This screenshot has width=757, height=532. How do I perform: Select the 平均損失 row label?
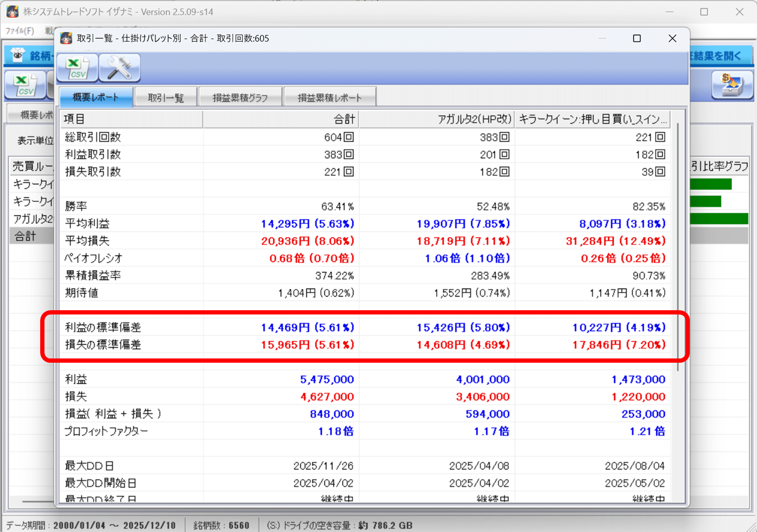point(87,241)
